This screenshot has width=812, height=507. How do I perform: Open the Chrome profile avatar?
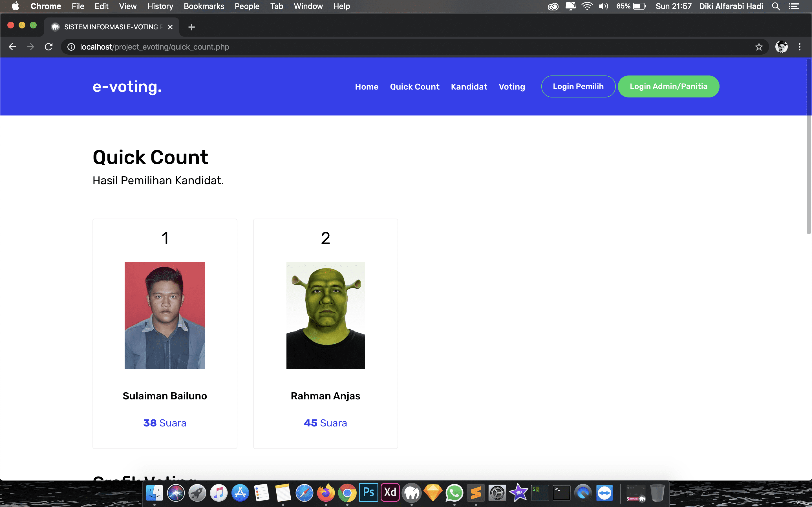pyautogui.click(x=782, y=47)
